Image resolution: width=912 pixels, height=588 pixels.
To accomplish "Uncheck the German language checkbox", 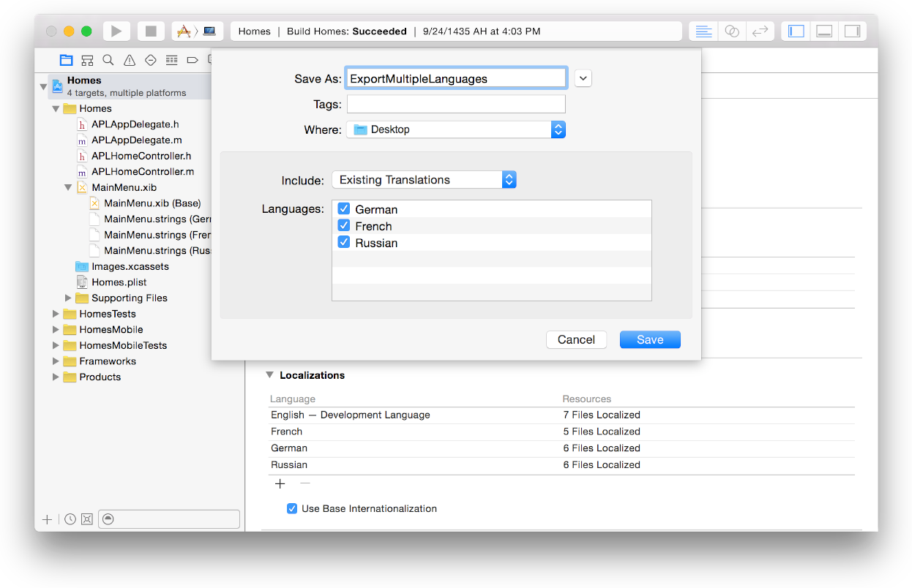I will 344,209.
